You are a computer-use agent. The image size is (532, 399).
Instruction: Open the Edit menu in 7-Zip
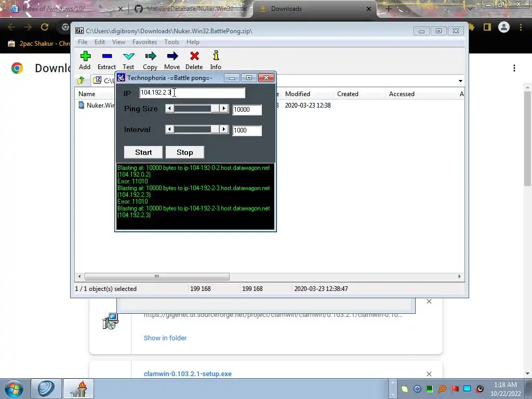click(99, 42)
